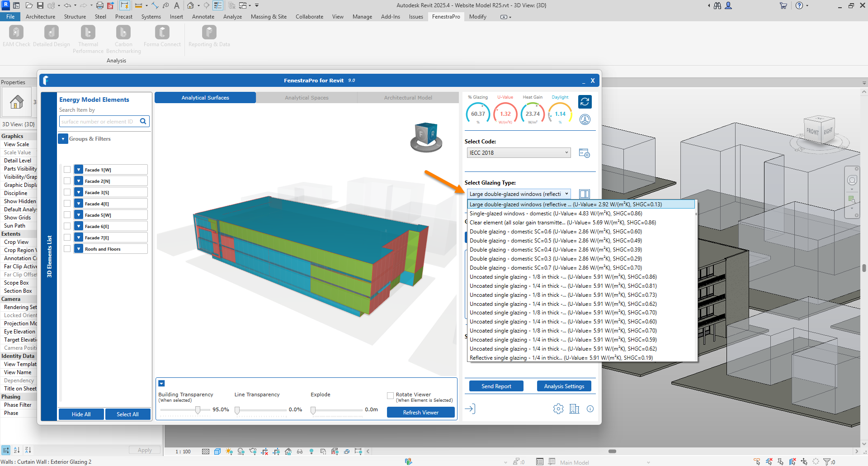Click the refresh icon beside Daylight gauge

pos(585,102)
